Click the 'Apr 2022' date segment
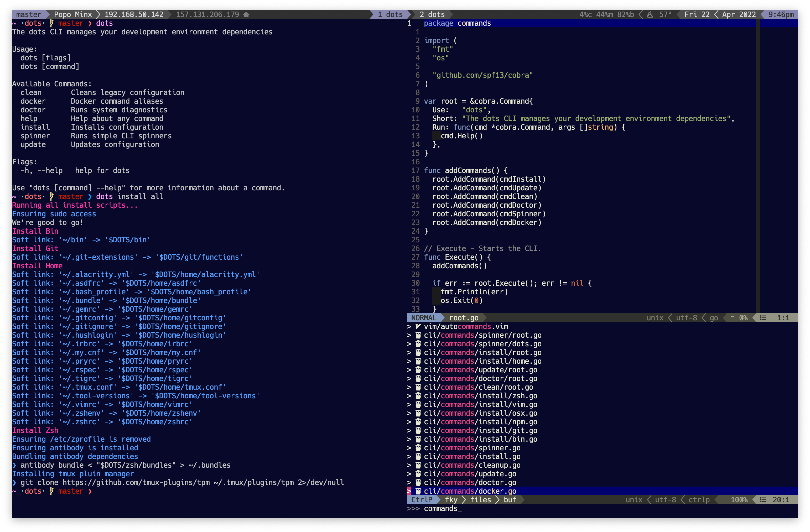Viewport: 810px width, 532px height. pos(739,14)
